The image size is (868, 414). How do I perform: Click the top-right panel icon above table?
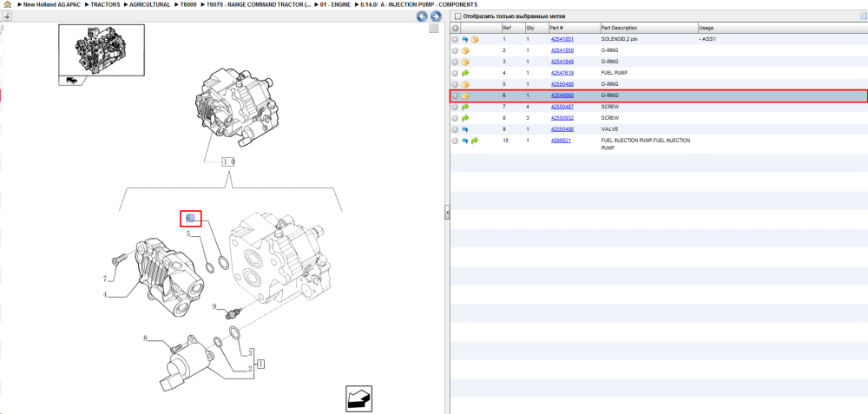863,16
